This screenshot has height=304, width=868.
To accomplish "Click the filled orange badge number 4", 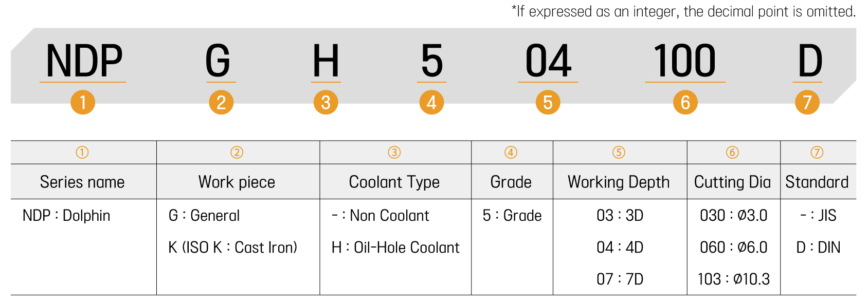I will (431, 102).
